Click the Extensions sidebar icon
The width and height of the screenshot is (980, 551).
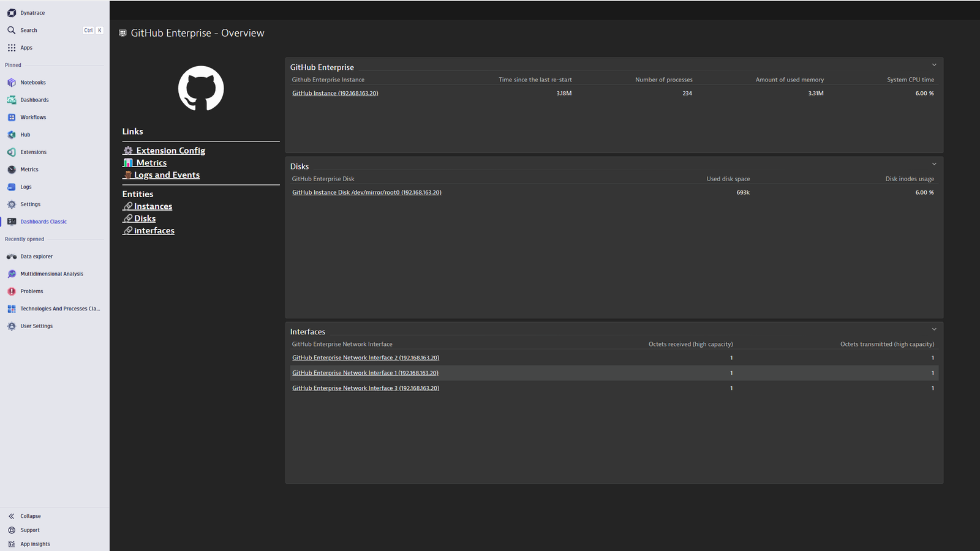coord(12,152)
